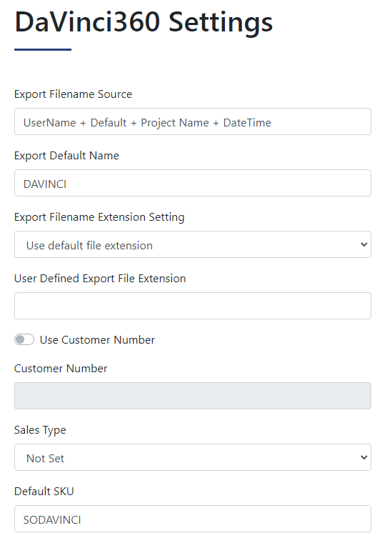
Task: Click the 'DaVinci360 Settings' page heading
Action: 144,22
